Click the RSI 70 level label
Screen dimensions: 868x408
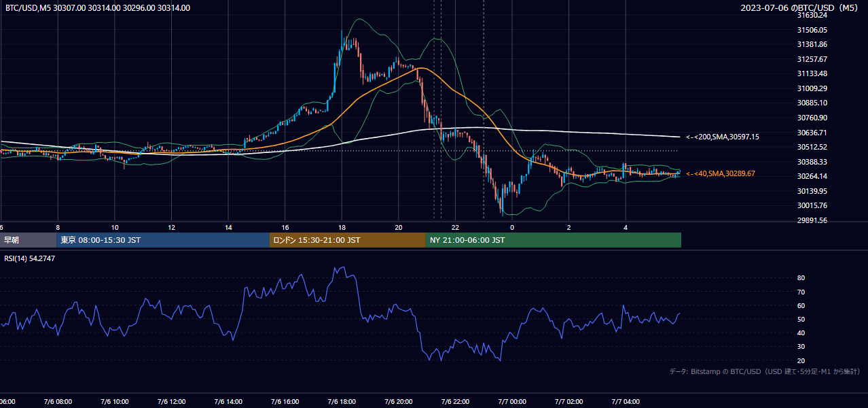[801, 292]
